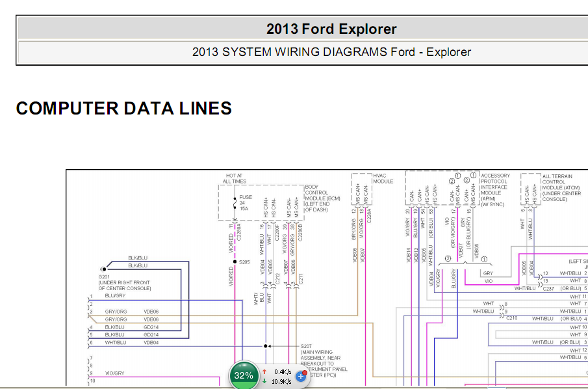Click the 'HOT AT ALL TIMES' label

[x=235, y=178]
